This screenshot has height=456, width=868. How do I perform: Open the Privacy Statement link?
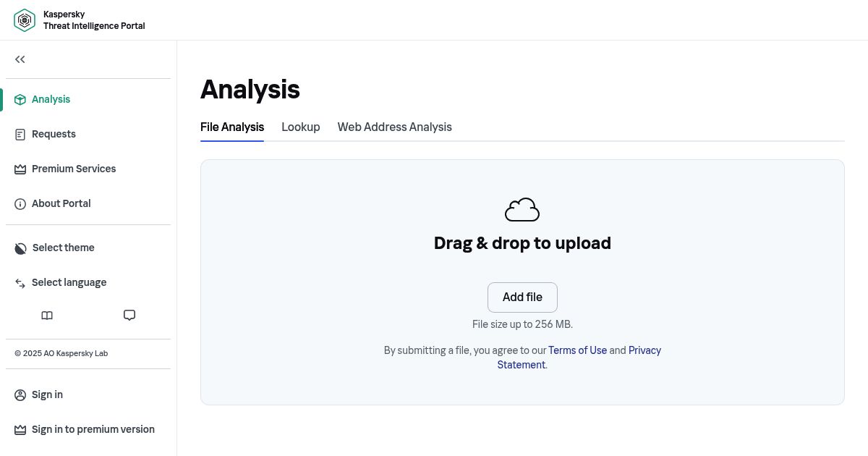pos(644,350)
